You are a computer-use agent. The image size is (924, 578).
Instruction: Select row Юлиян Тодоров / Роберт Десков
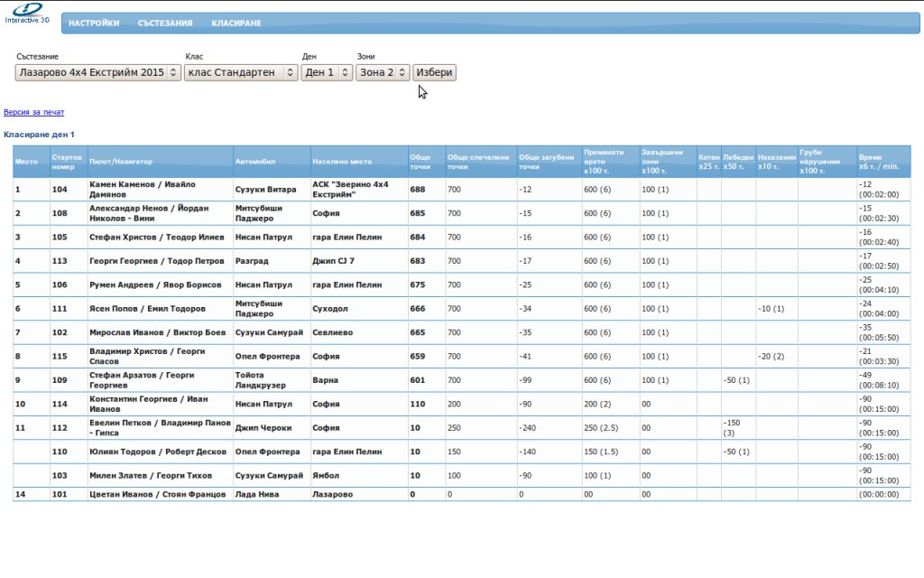point(461,452)
